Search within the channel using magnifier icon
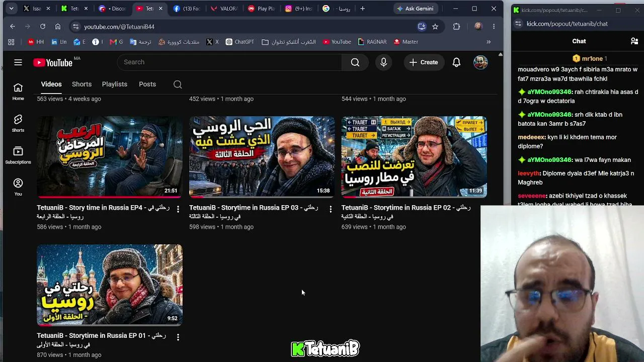 coord(178,84)
